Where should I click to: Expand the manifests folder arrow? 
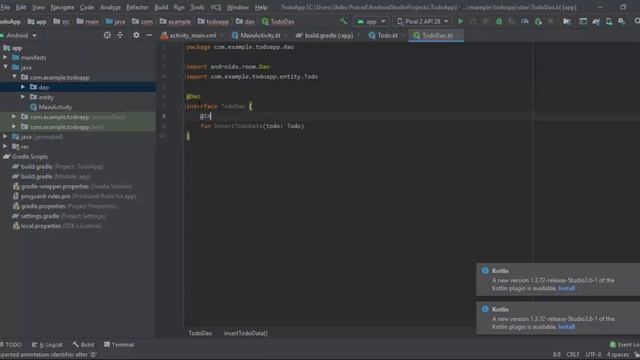click(x=5, y=58)
